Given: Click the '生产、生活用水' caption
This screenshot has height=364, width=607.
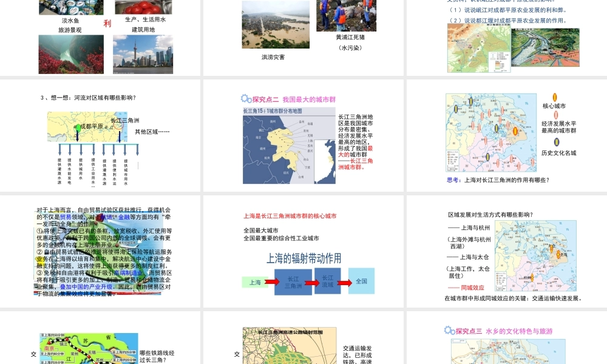Looking at the screenshot, I should click(x=145, y=19).
